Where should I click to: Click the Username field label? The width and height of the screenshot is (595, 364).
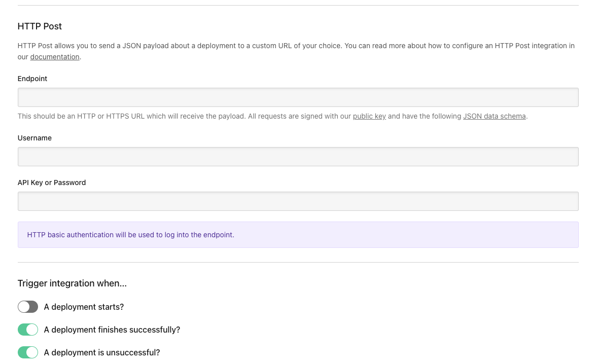tap(34, 138)
